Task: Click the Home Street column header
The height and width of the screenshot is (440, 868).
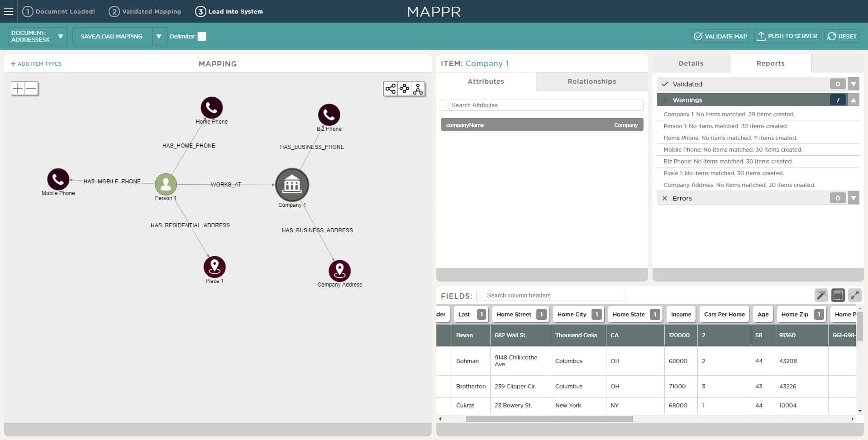Action: coord(520,314)
